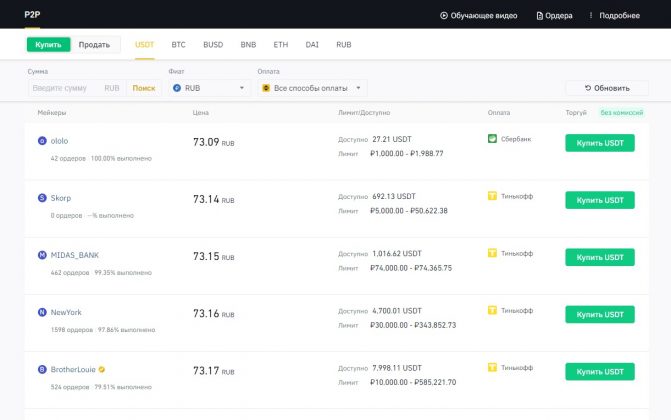671x420 pixels.
Task: Open Ордера document icon in header
Action: (541, 16)
